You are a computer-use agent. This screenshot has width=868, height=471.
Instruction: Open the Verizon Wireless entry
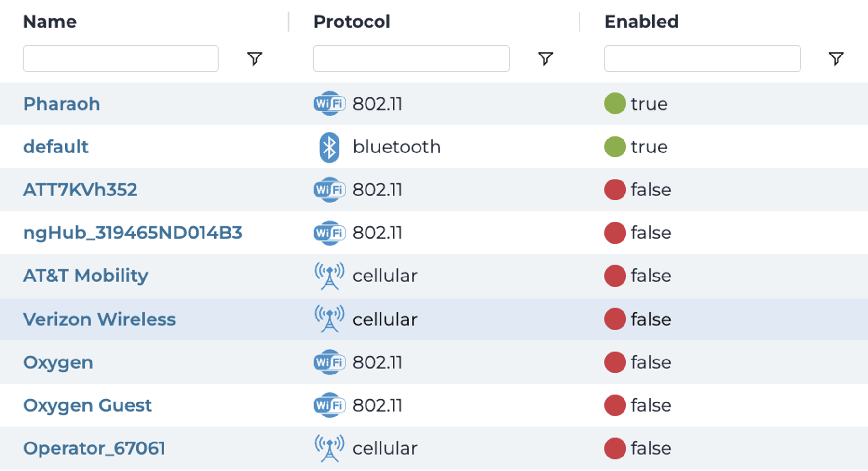pos(99,319)
